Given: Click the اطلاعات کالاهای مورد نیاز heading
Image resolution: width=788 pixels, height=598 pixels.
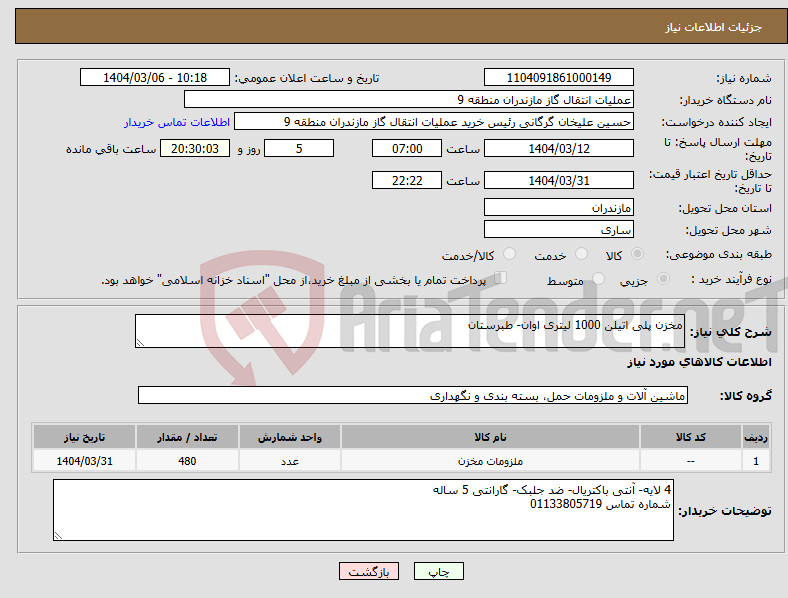Looking at the screenshot, I should tap(699, 362).
